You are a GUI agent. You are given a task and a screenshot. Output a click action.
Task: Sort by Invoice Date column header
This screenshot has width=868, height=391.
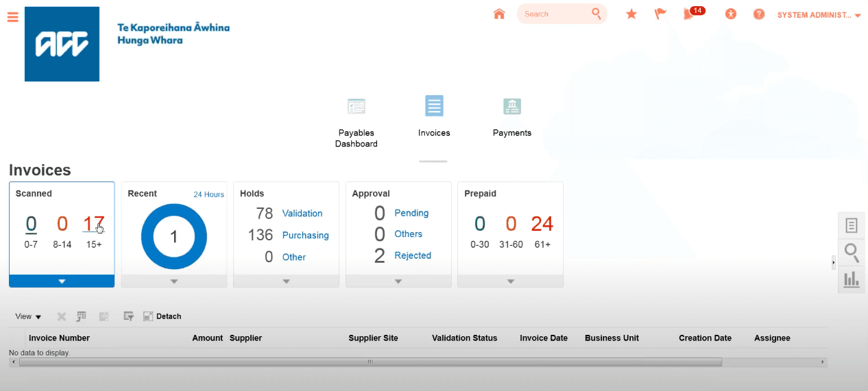[544, 338]
